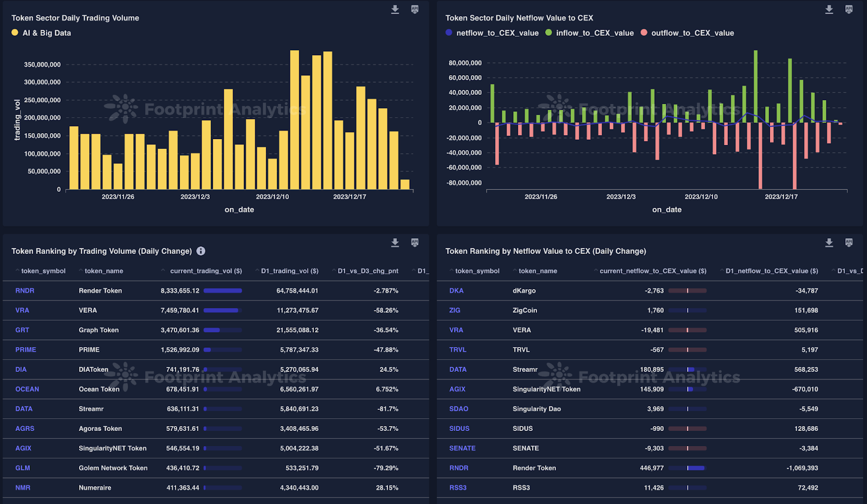Image resolution: width=867 pixels, height=504 pixels.
Task: Download the Token Sector Daily Trading Volume chart
Action: 395,9
